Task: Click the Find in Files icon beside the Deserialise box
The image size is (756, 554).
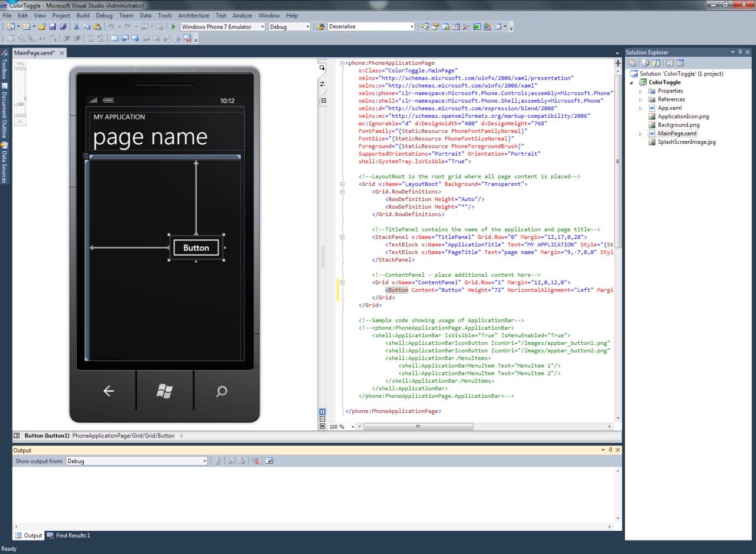Action: coord(320,26)
